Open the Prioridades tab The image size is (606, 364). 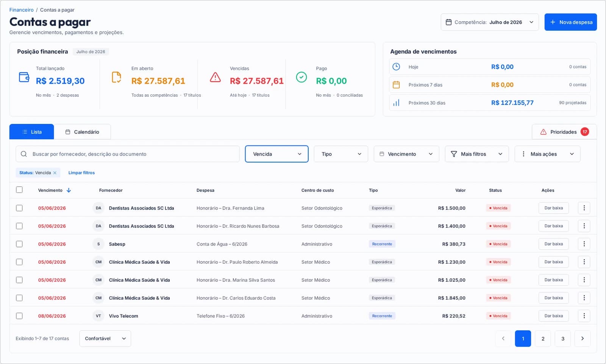coord(564,132)
